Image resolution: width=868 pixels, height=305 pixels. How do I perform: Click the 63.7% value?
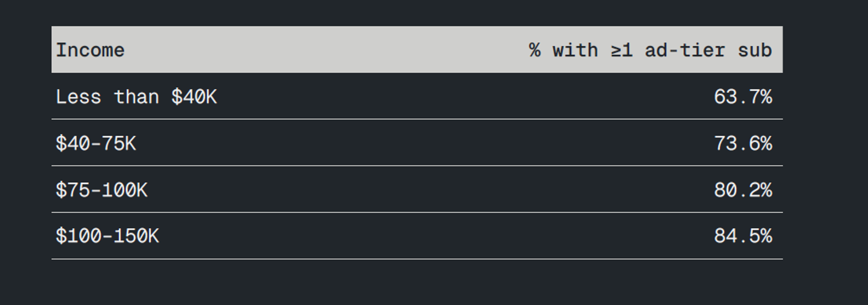pyautogui.click(x=743, y=96)
